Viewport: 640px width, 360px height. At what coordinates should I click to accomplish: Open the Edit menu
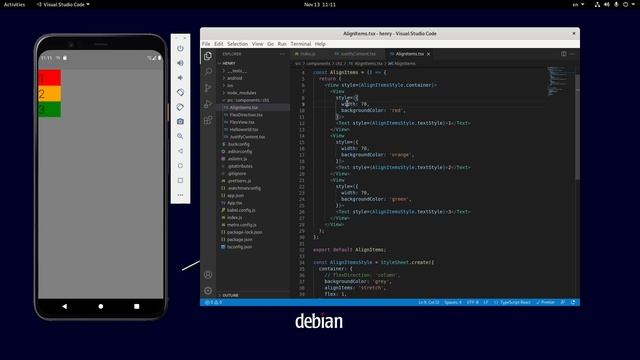coord(219,44)
